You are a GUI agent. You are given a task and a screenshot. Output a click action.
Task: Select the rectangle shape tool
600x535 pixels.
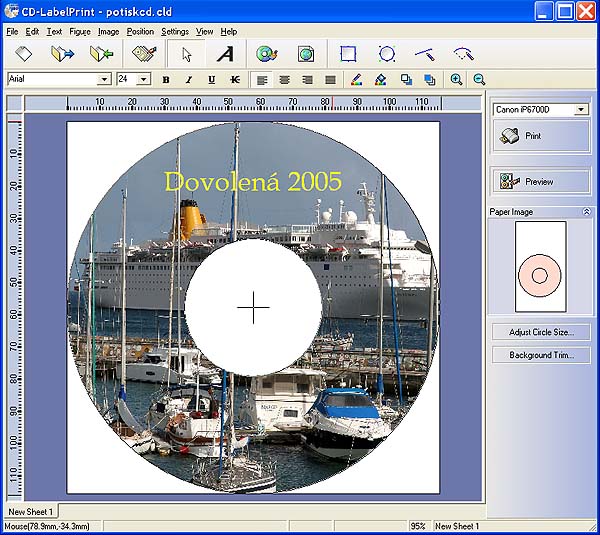click(348, 54)
